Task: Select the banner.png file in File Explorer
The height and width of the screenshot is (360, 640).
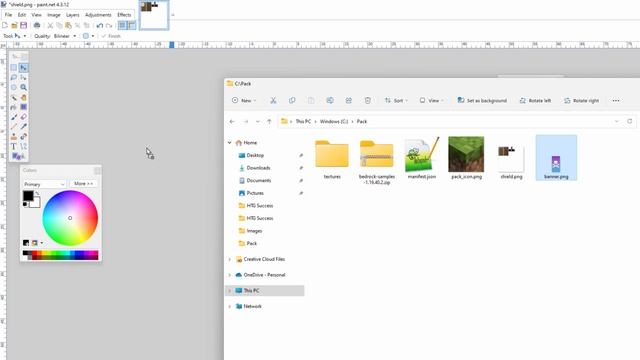Action: pyautogui.click(x=556, y=158)
